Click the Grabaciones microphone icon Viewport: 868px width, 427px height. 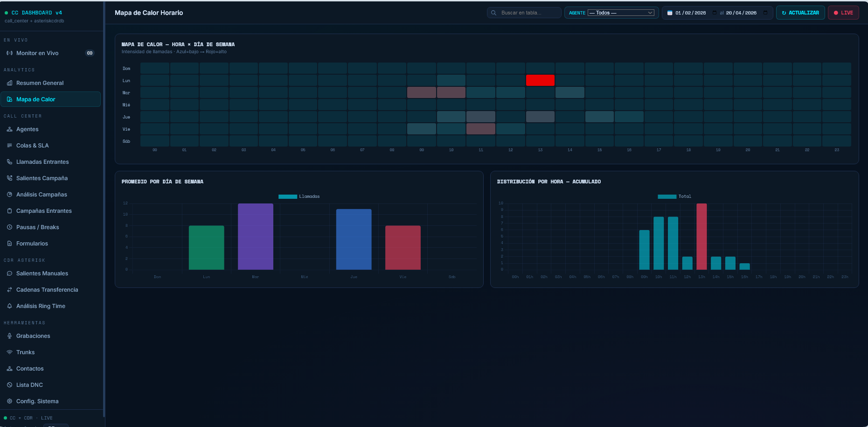[9, 336]
